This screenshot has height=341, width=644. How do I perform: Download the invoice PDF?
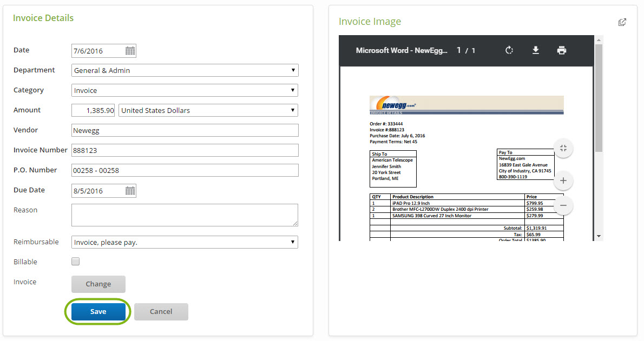tap(536, 50)
